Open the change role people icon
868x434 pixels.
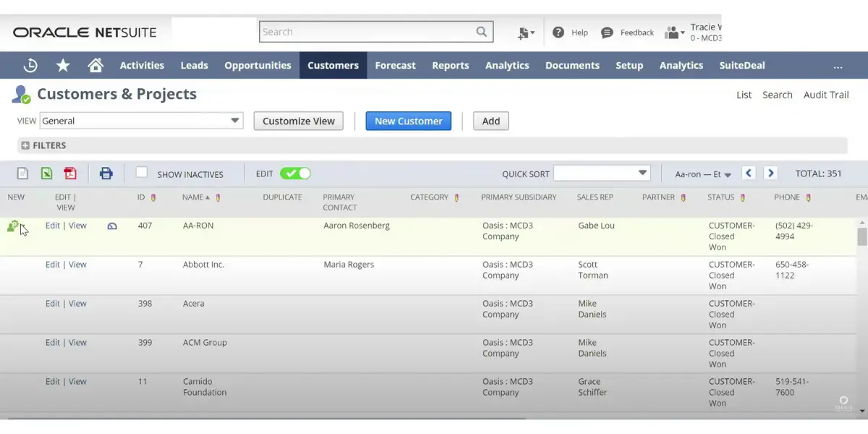coord(671,33)
